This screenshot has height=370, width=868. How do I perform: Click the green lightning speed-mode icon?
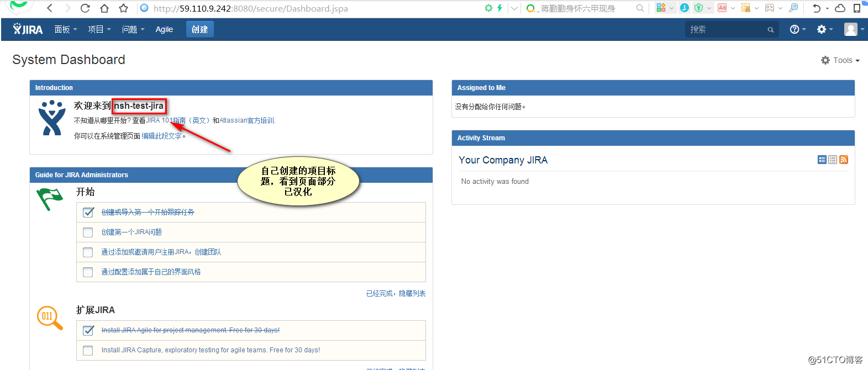pyautogui.click(x=499, y=8)
